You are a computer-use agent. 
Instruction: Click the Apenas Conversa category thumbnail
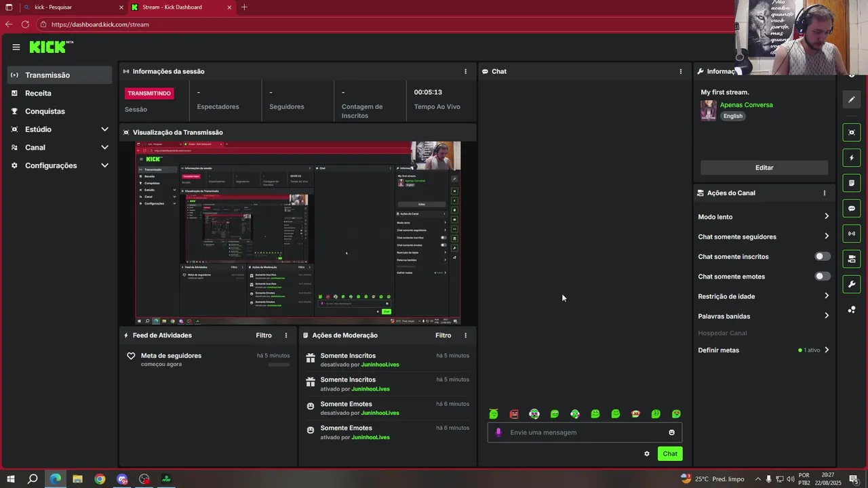[709, 110]
